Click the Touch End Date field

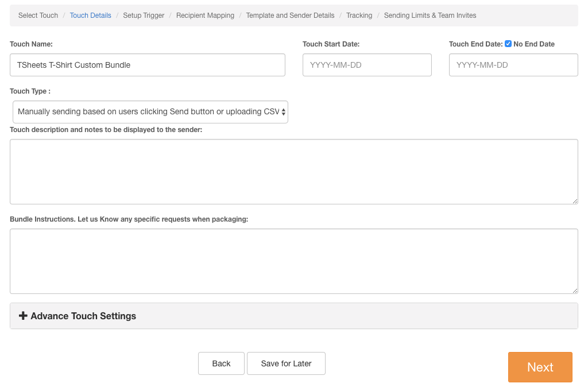point(513,65)
